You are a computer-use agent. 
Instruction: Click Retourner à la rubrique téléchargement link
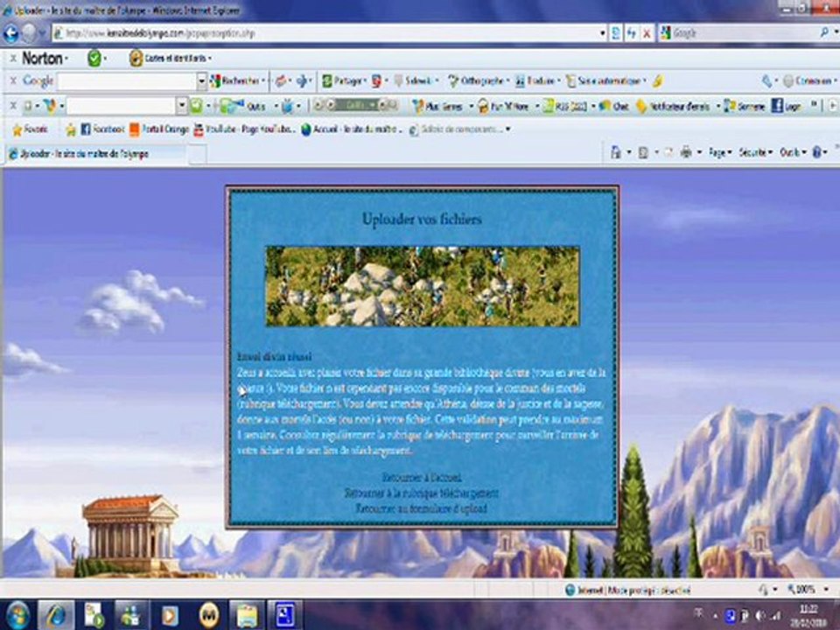422,493
